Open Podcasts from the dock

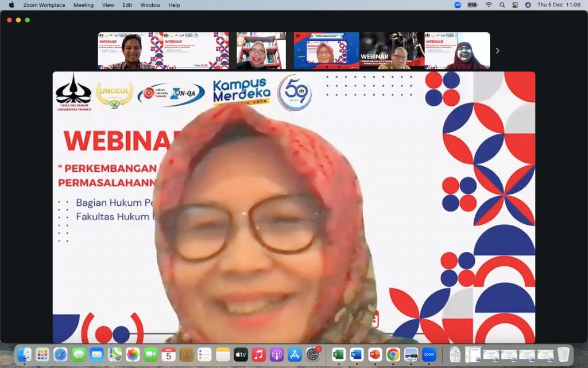[x=277, y=354]
